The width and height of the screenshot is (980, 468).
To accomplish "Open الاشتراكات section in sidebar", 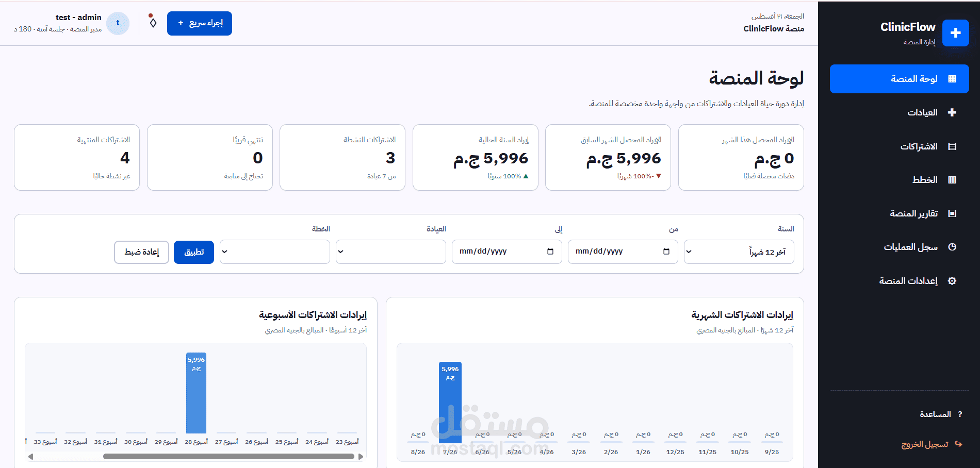I will pos(899,146).
